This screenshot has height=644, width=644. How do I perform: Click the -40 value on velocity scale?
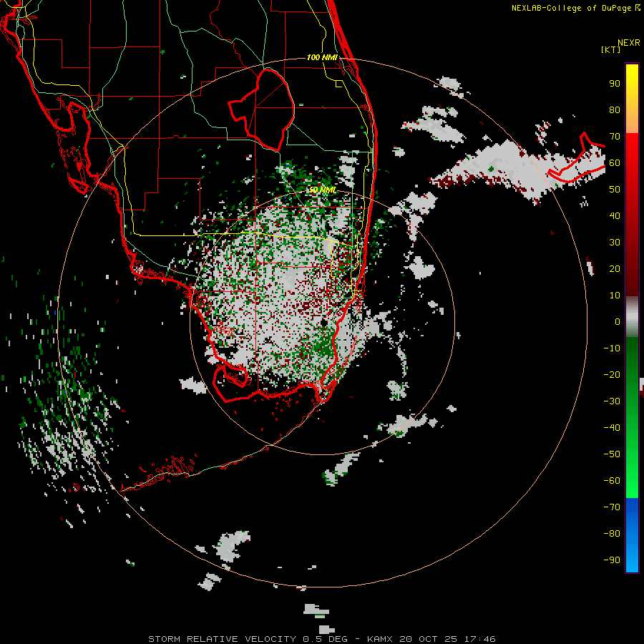pos(612,428)
